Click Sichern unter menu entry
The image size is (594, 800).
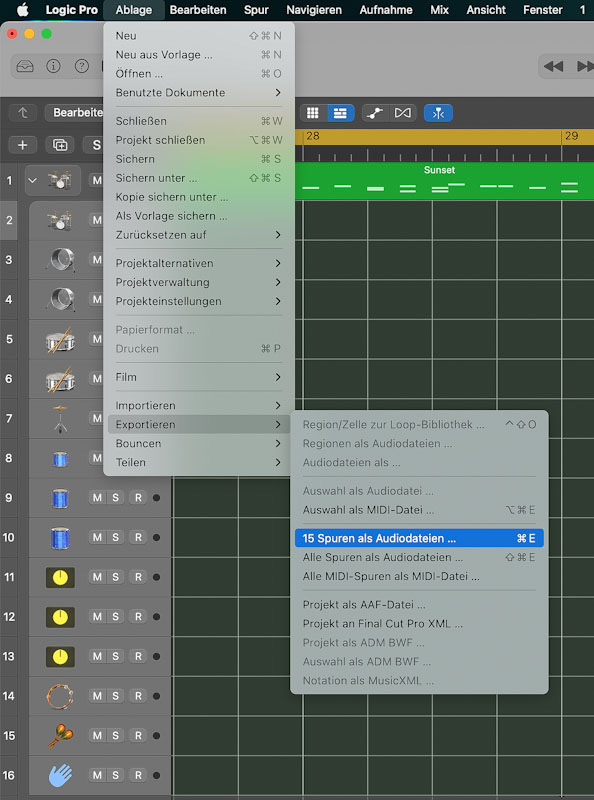(x=199, y=178)
